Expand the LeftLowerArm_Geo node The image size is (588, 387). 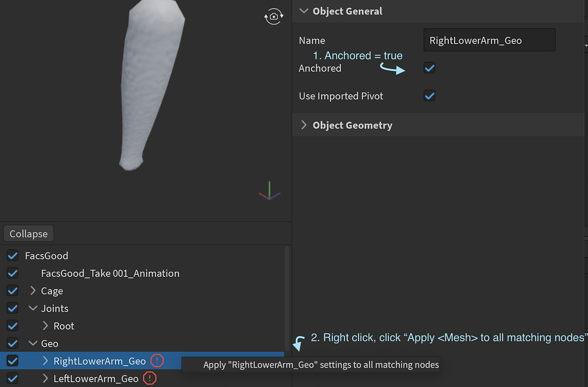45,378
